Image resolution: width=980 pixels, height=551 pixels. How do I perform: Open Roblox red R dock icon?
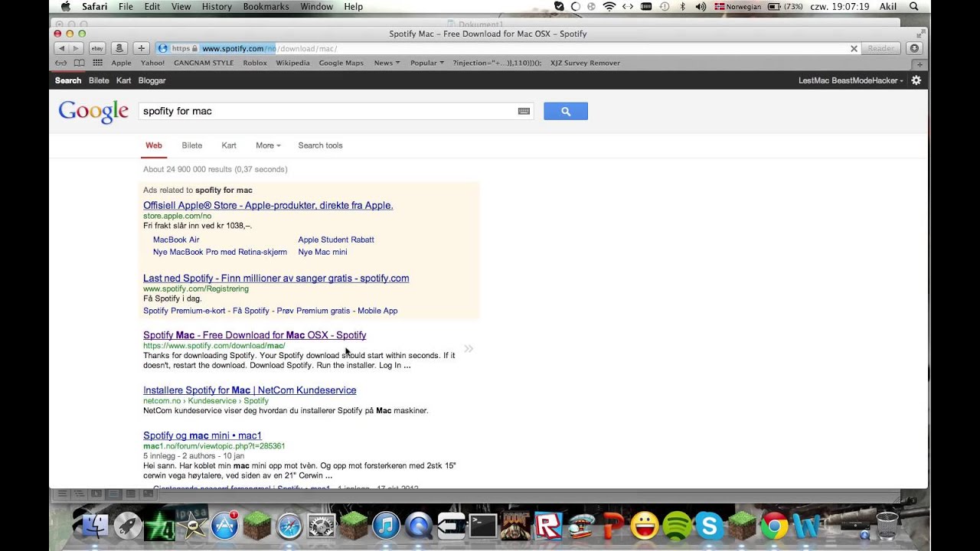pyautogui.click(x=548, y=526)
